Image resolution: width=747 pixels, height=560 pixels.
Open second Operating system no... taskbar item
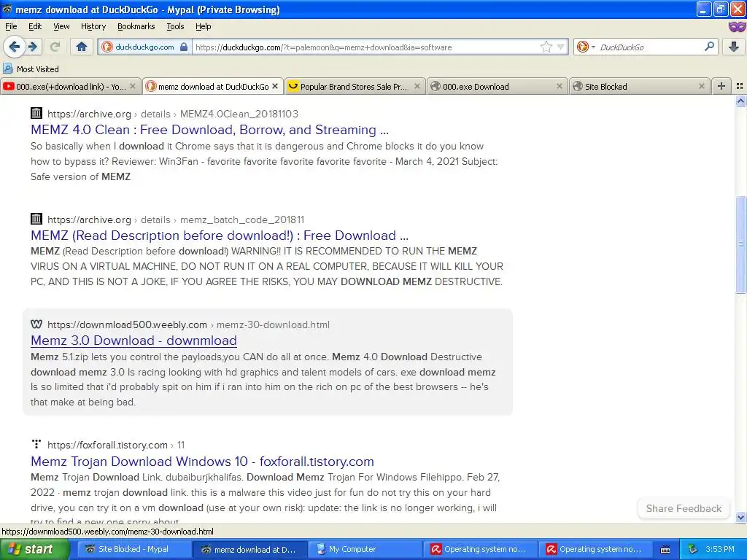point(595,549)
